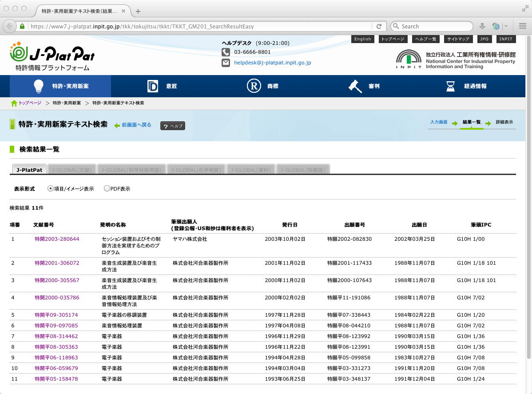Image resolution: width=532 pixels, height=394 pixels.
Task: Click the padlock secure site icon
Action: coord(22,26)
